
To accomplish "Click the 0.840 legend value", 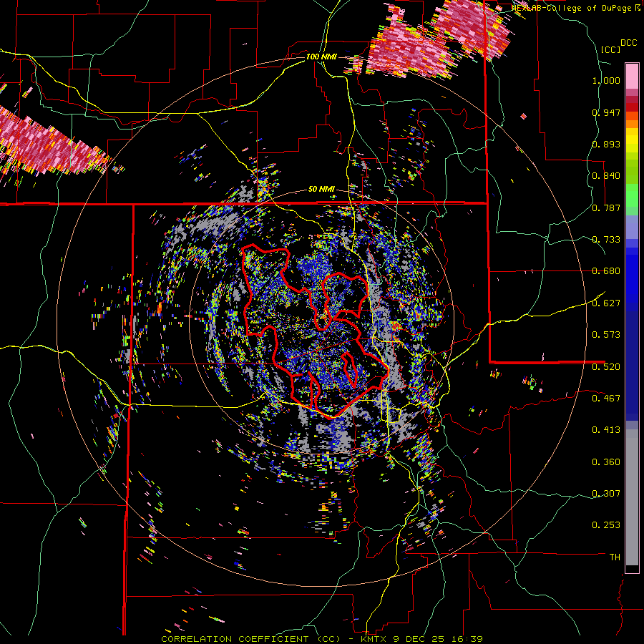I will [606, 176].
